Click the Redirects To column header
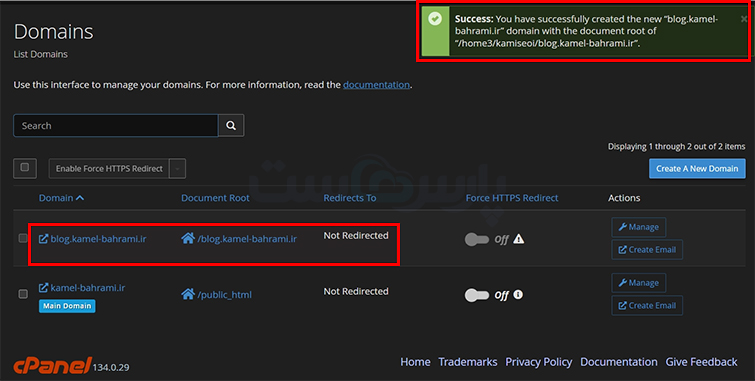 tap(350, 198)
